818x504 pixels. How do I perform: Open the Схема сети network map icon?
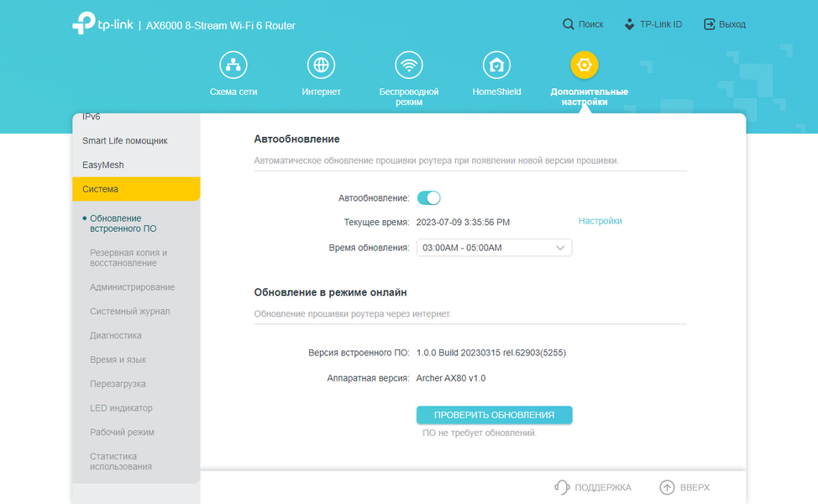coord(233,66)
